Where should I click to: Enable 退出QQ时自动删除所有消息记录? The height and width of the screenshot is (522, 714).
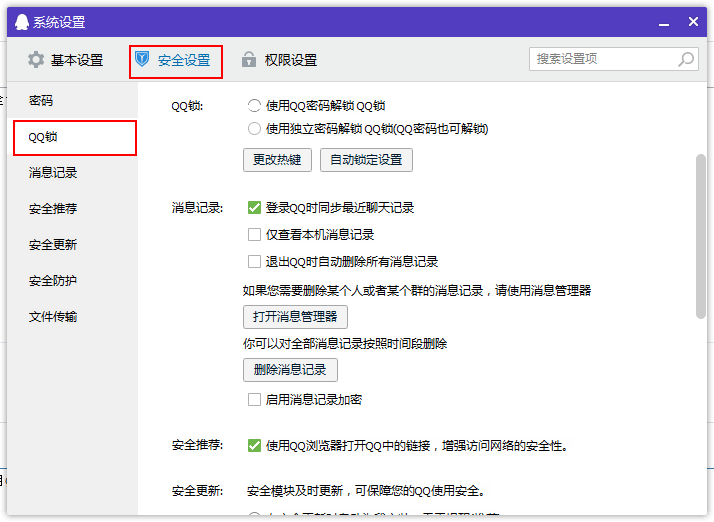click(254, 261)
